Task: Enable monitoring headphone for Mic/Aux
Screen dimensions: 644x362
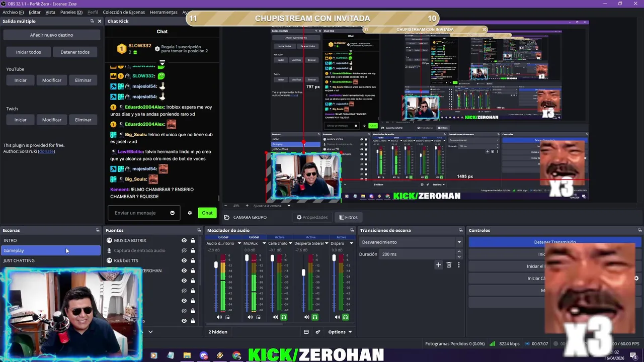Action: pos(259,317)
